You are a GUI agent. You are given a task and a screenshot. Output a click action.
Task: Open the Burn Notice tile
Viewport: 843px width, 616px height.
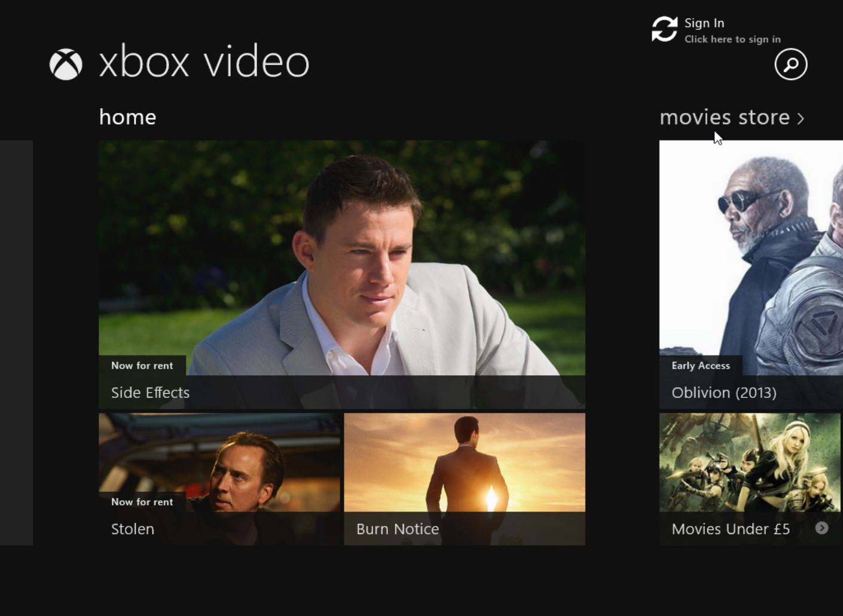[465, 479]
